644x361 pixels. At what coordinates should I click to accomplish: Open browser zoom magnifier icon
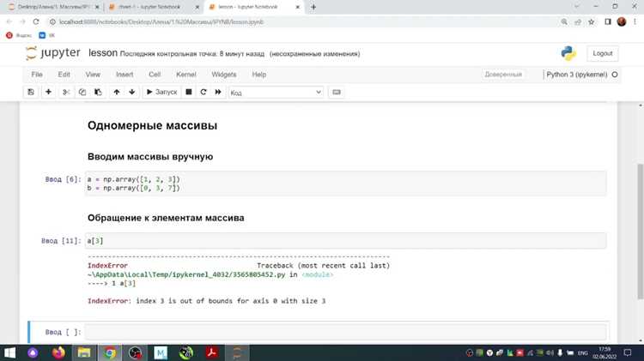point(564,21)
